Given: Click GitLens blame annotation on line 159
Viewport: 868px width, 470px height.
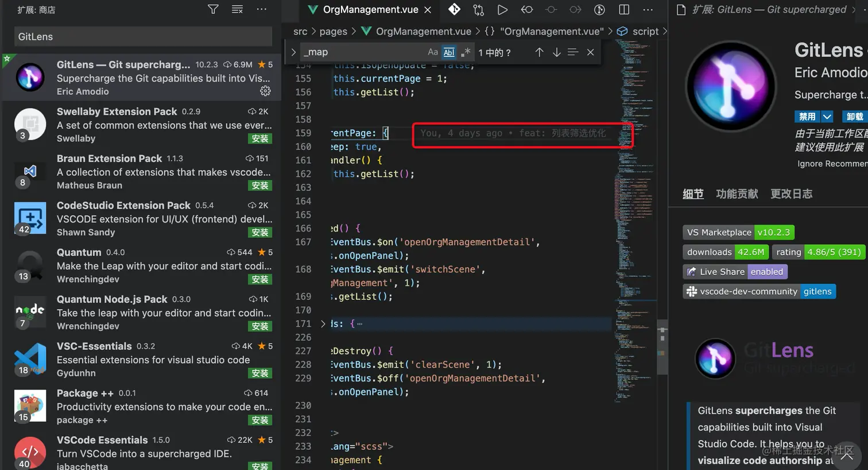Looking at the screenshot, I should (513, 133).
